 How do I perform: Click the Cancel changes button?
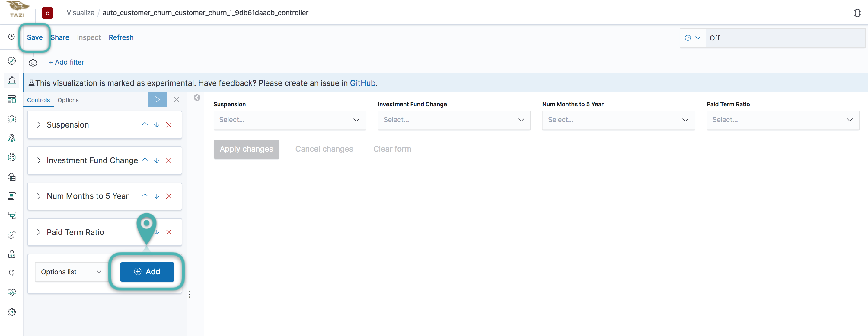tap(324, 149)
